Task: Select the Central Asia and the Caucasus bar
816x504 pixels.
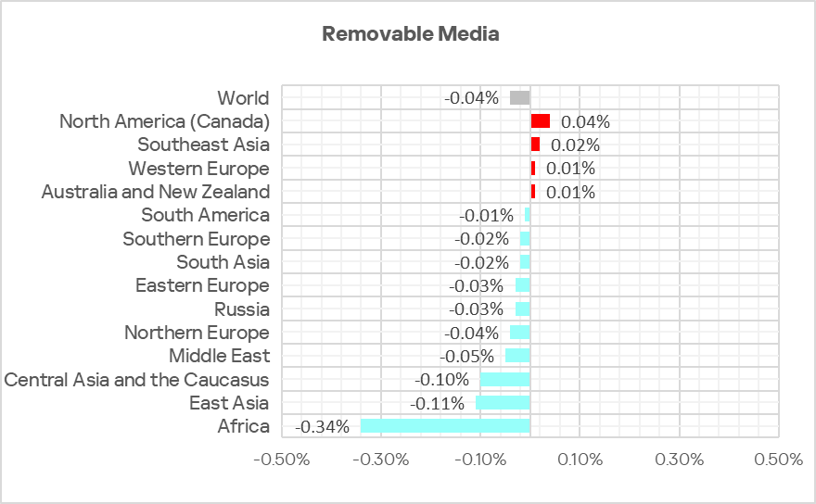Action: pos(504,380)
